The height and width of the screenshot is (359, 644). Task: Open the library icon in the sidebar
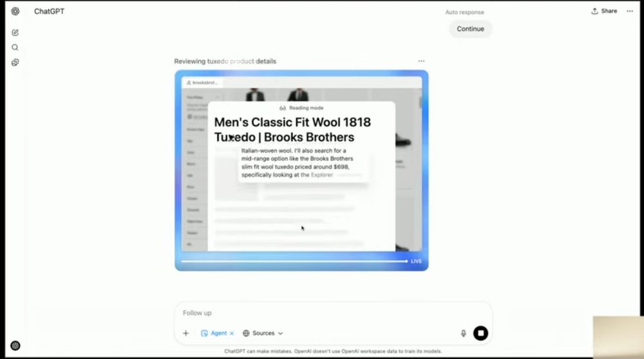(15, 62)
